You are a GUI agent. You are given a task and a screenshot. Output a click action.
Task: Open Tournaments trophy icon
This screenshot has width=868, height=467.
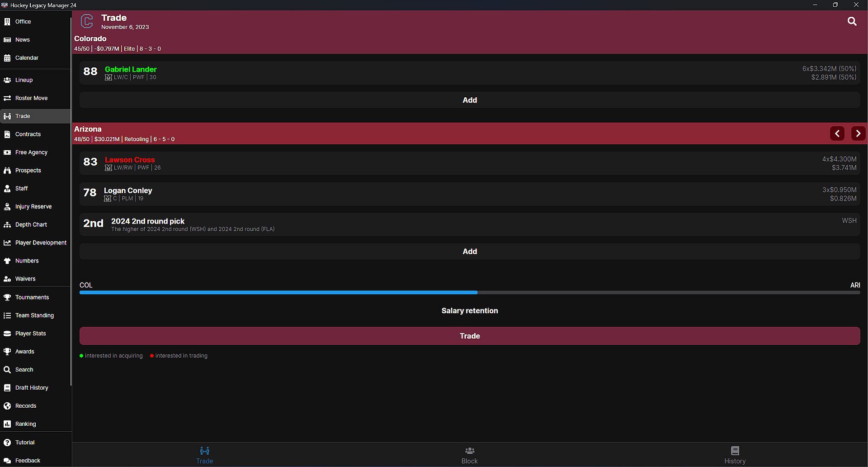pos(7,298)
